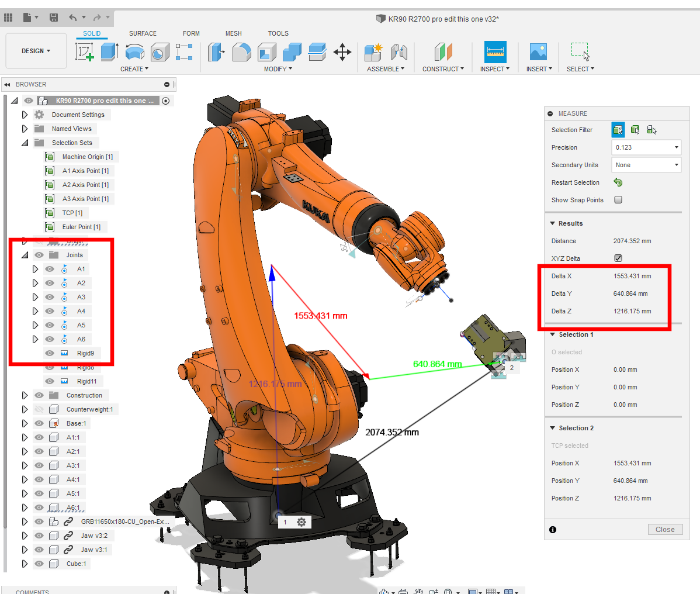Screen dimensions: 700x594
Task: Select the Offset Face tool
Action: click(x=317, y=52)
